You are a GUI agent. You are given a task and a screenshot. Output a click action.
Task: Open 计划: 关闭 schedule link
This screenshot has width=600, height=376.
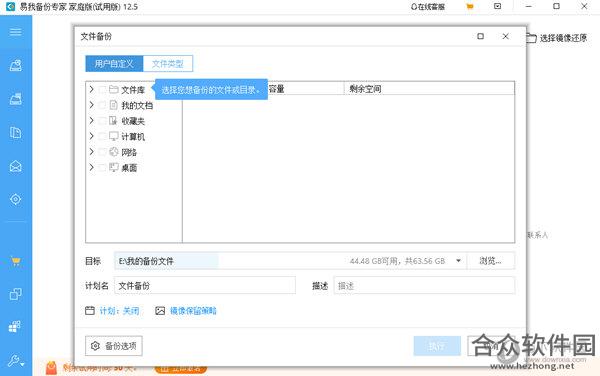click(119, 311)
